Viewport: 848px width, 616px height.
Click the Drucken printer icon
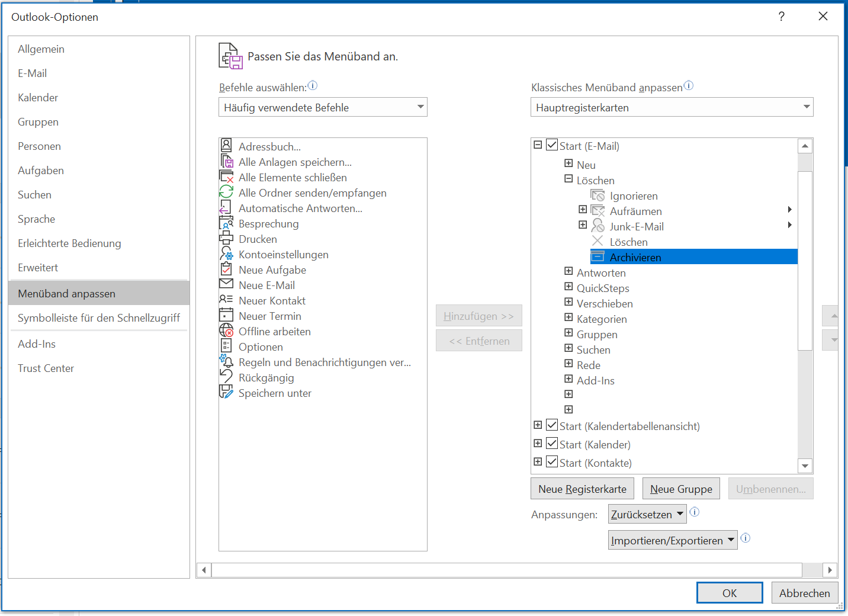coord(226,238)
